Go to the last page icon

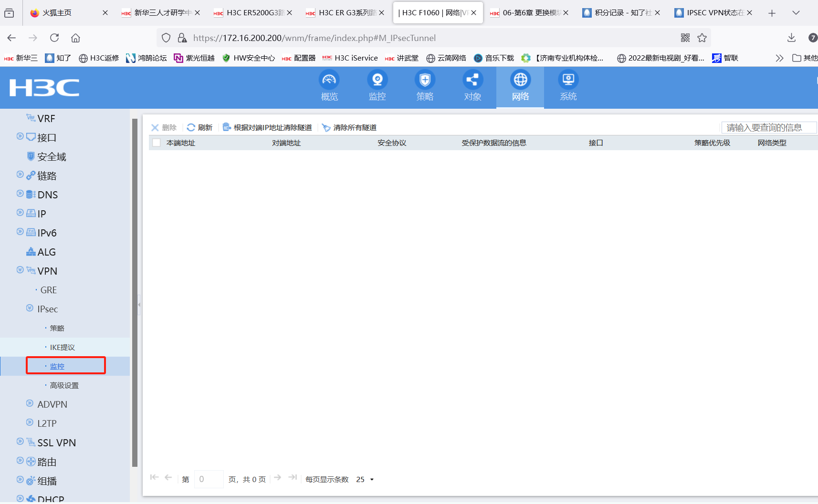[x=293, y=477]
